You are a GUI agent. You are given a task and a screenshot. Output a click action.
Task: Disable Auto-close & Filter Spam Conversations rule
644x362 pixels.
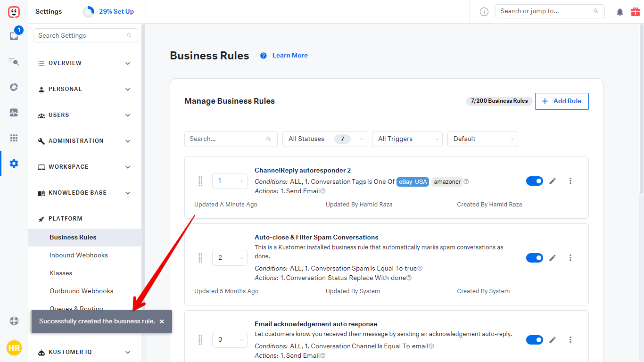click(x=535, y=258)
